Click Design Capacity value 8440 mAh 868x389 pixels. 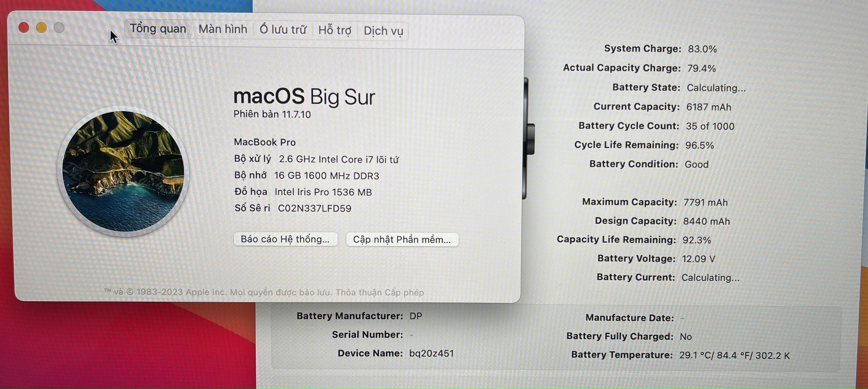coord(706,221)
